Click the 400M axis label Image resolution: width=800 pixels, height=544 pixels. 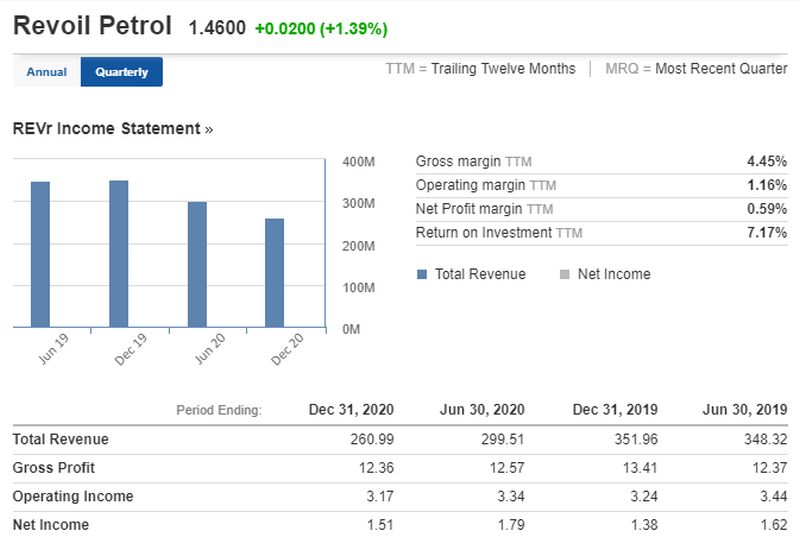tap(359, 162)
